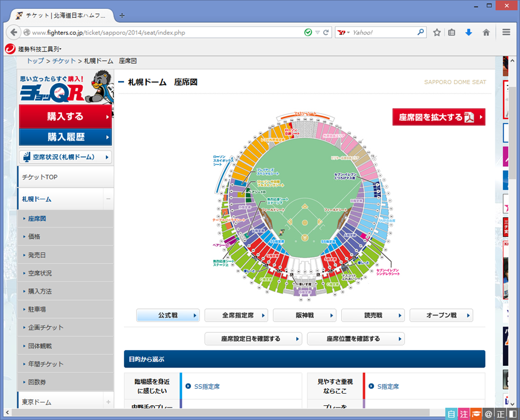Open 購入方法 in the sidebar
520x420 pixels.
(65, 291)
